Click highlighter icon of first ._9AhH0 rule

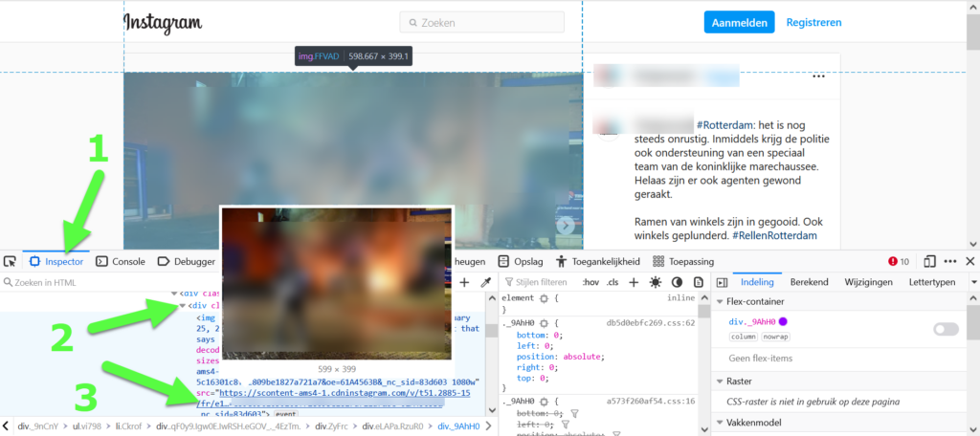click(544, 323)
